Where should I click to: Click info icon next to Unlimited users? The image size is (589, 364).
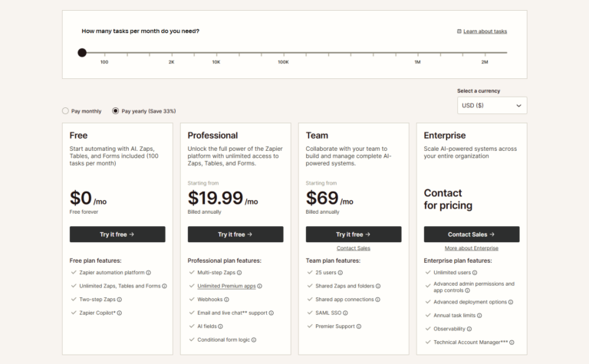point(475,273)
